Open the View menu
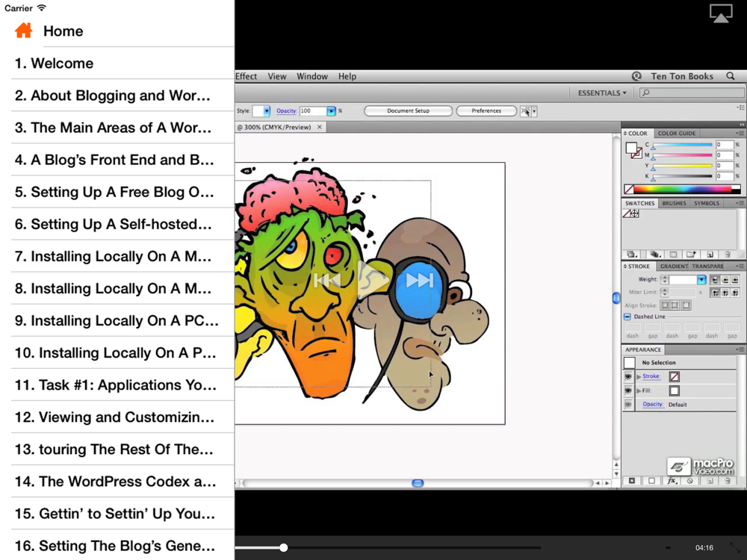The width and height of the screenshot is (747, 560). click(277, 76)
